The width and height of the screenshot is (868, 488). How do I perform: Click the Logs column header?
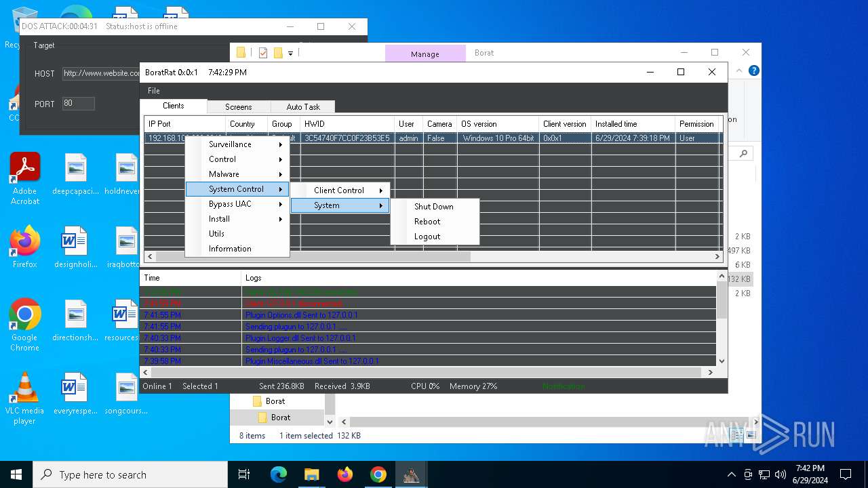(x=479, y=278)
